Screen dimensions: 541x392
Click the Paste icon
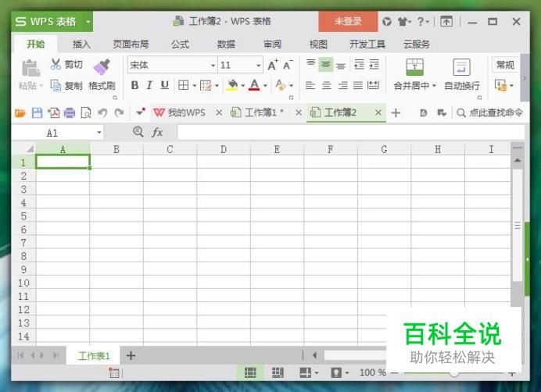tap(30, 68)
